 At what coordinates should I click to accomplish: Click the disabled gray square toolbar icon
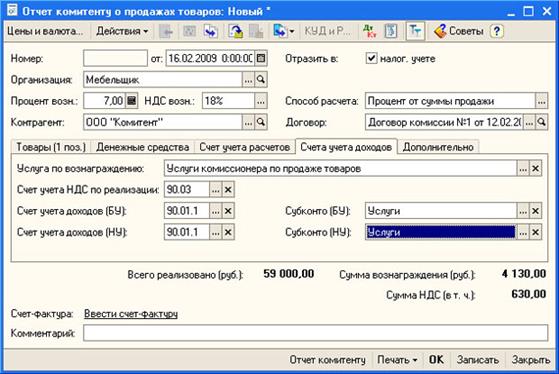pyautogui.click(x=189, y=31)
